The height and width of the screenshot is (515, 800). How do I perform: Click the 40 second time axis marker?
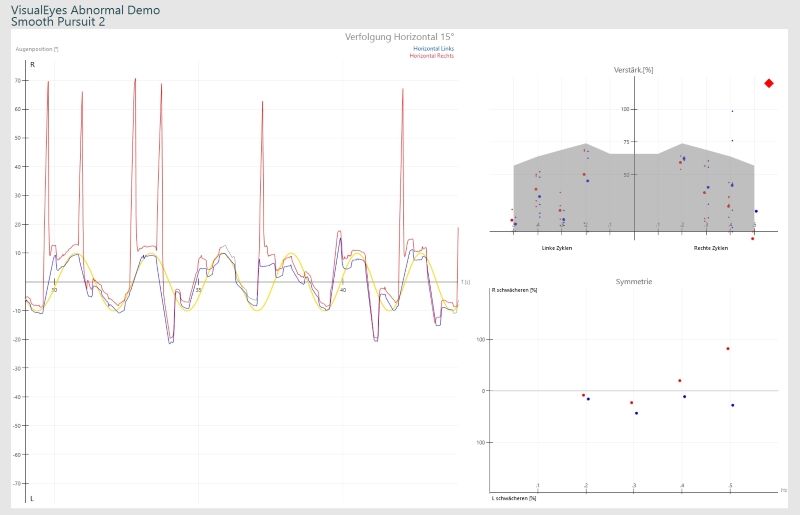pos(343,290)
